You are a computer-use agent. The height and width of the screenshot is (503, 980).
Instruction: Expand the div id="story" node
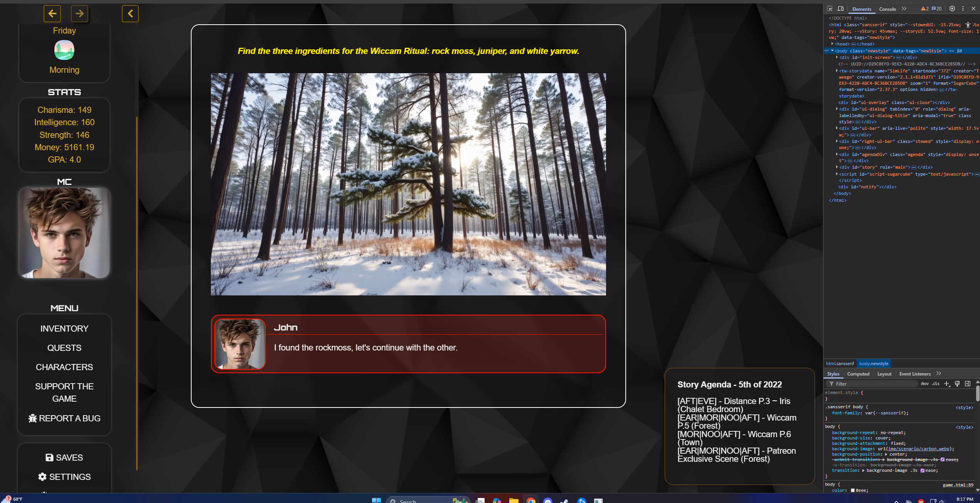point(837,167)
